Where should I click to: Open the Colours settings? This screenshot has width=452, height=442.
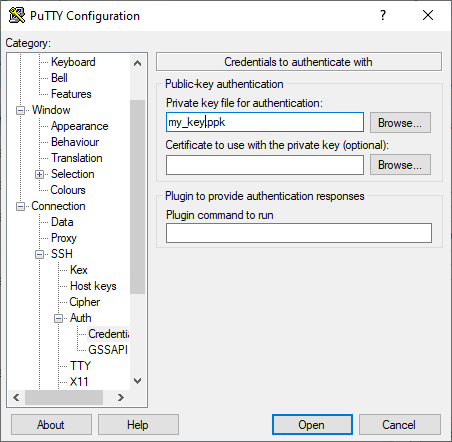click(68, 190)
